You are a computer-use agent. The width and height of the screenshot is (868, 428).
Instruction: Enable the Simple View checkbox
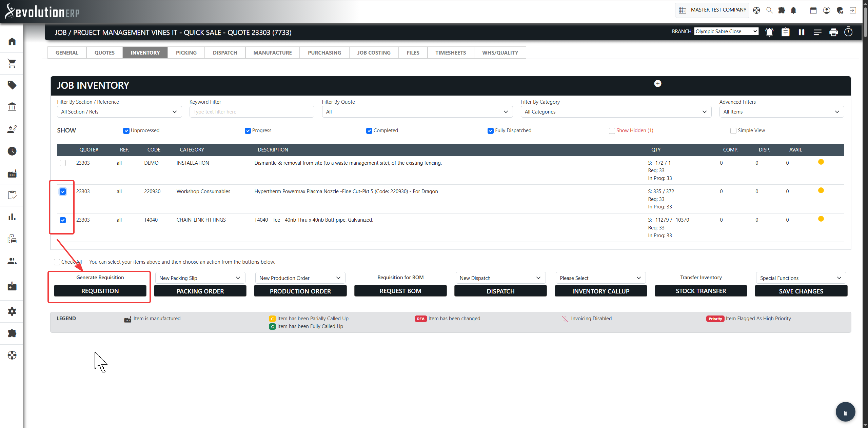[733, 131]
